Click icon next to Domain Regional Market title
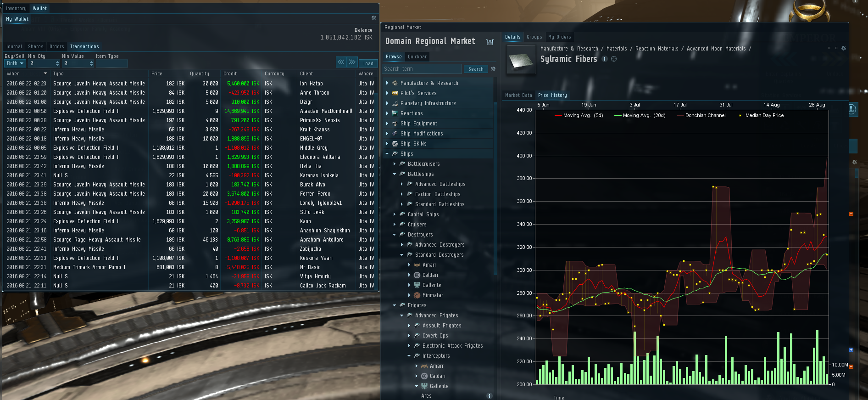Viewport: 868px width, 400px height. pyautogui.click(x=490, y=42)
